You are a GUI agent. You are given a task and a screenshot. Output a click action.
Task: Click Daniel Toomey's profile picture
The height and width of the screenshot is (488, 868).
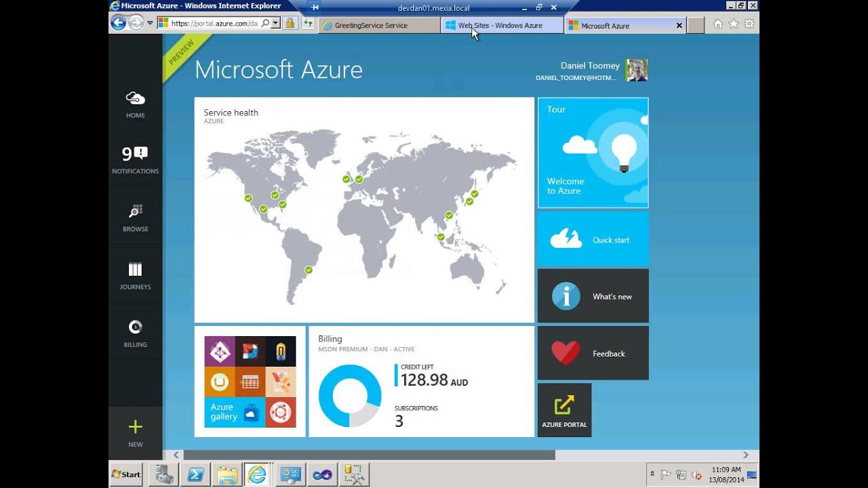[637, 70]
